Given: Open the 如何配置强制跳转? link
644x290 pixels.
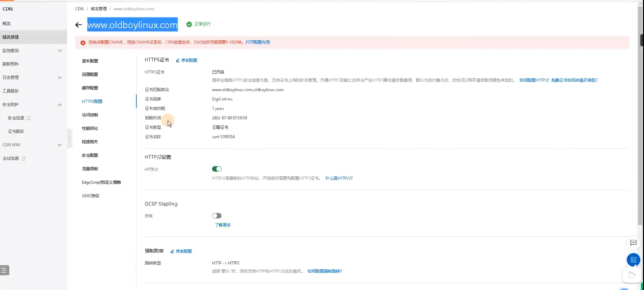Looking at the screenshot, I should click(324, 271).
